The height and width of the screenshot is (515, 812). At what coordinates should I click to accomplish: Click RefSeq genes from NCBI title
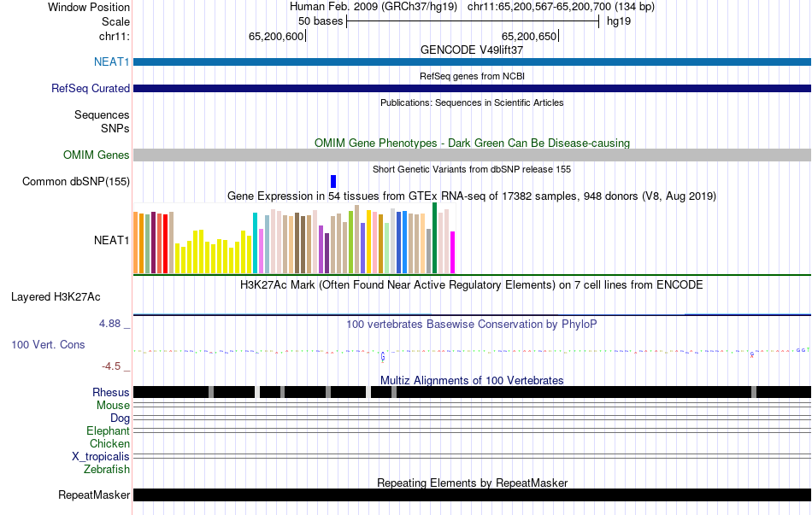coord(472,76)
